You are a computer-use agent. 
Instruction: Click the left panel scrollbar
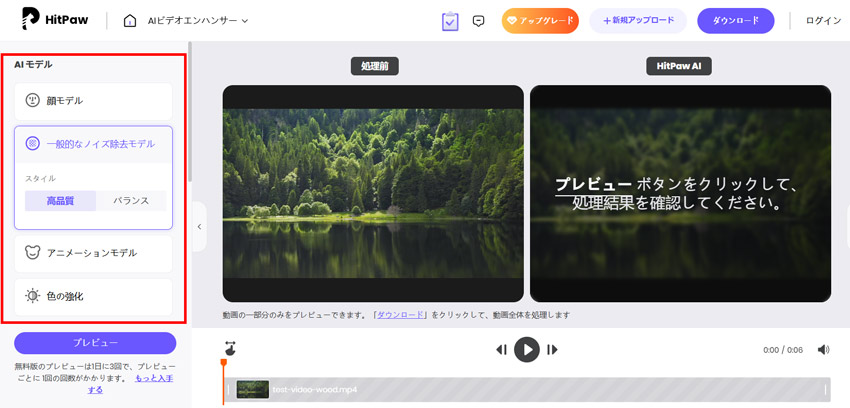[x=190, y=111]
